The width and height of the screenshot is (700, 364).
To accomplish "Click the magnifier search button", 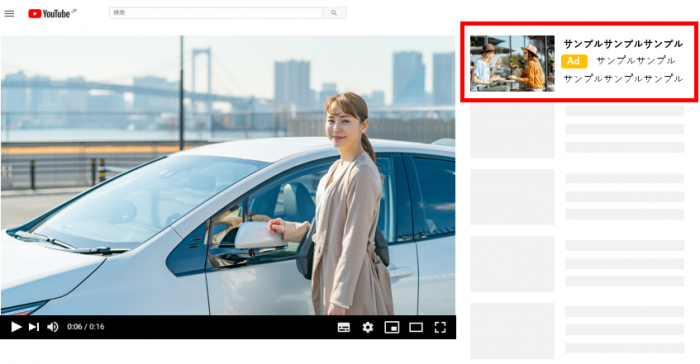I will [x=334, y=13].
